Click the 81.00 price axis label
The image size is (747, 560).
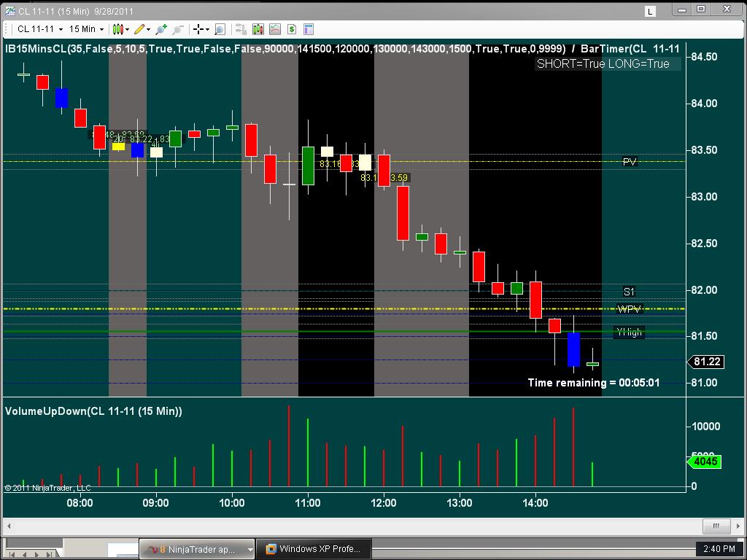704,383
